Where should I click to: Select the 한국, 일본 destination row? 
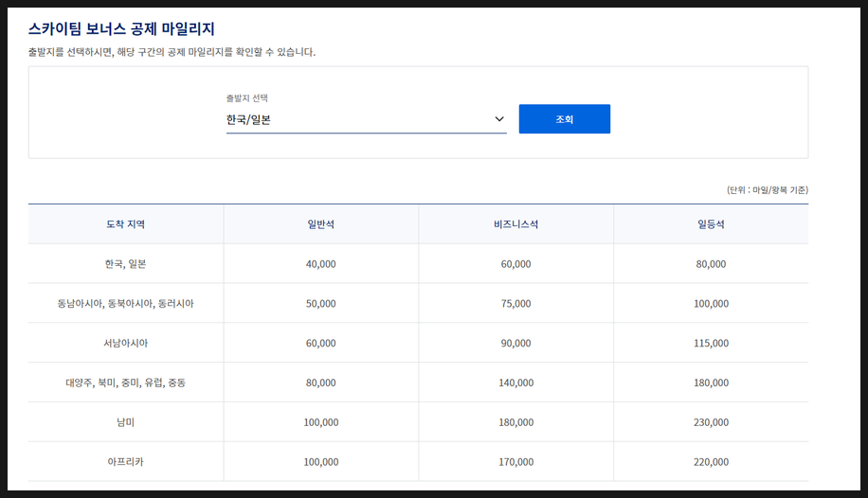tap(418, 264)
